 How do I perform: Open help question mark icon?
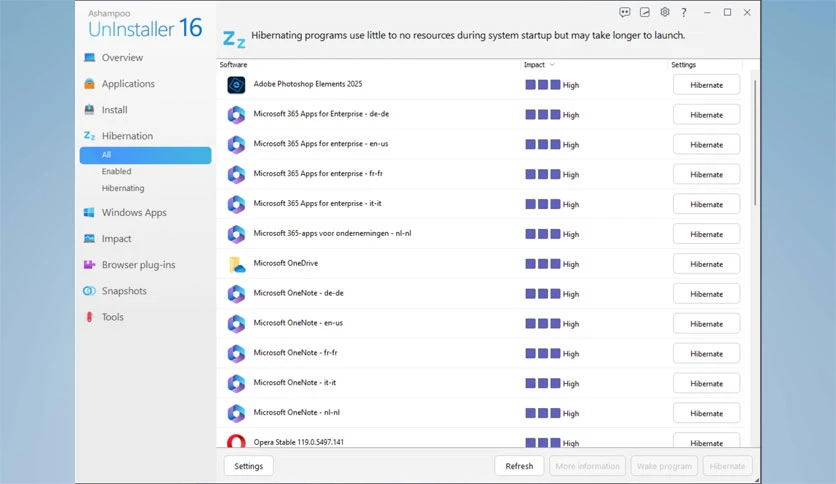[684, 13]
